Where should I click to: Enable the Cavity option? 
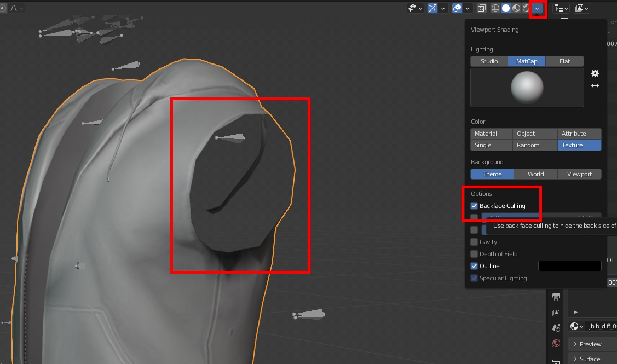point(474,242)
